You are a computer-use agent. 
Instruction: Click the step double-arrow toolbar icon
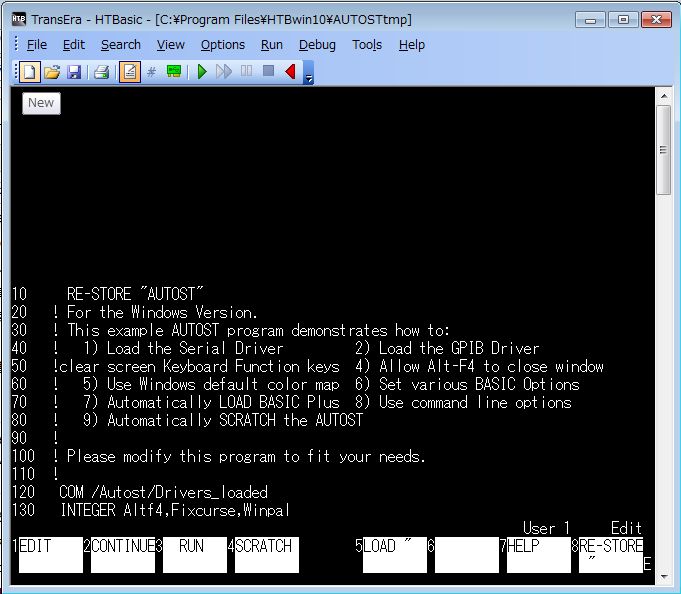coord(224,72)
